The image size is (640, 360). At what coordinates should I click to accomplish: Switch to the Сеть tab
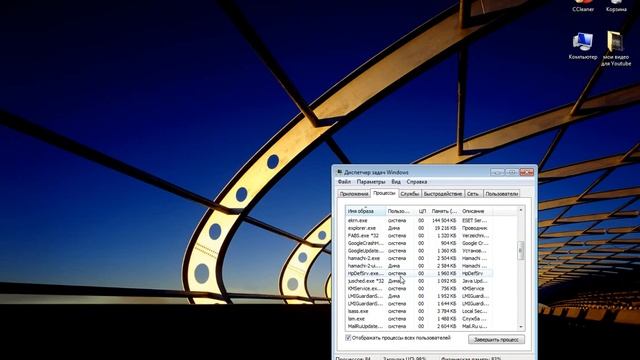473,194
